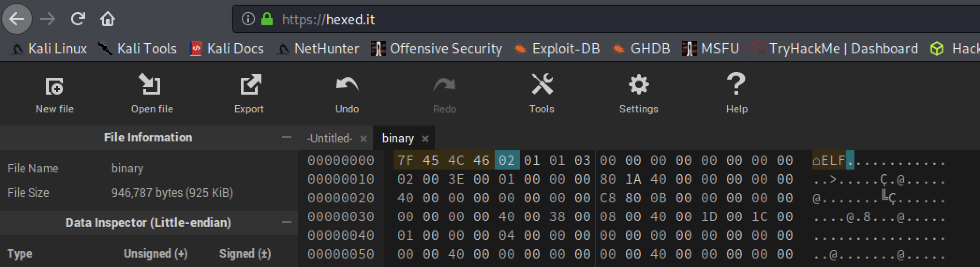Close the -Untitled- tab
980x267 pixels.
pos(363,139)
